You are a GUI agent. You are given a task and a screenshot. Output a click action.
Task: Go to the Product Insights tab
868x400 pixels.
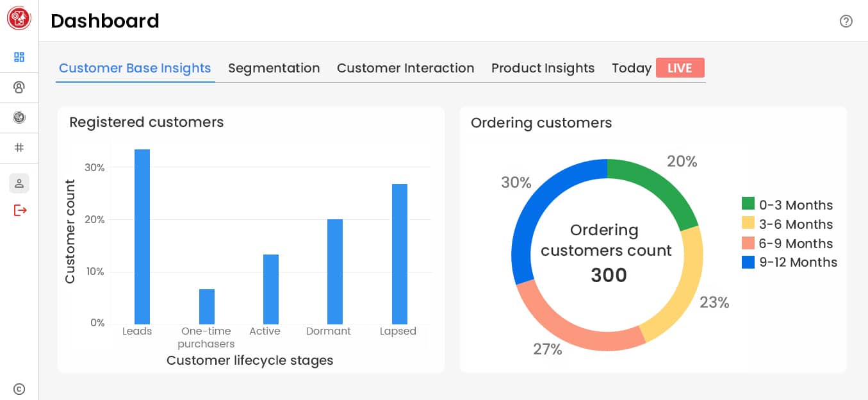tap(543, 68)
